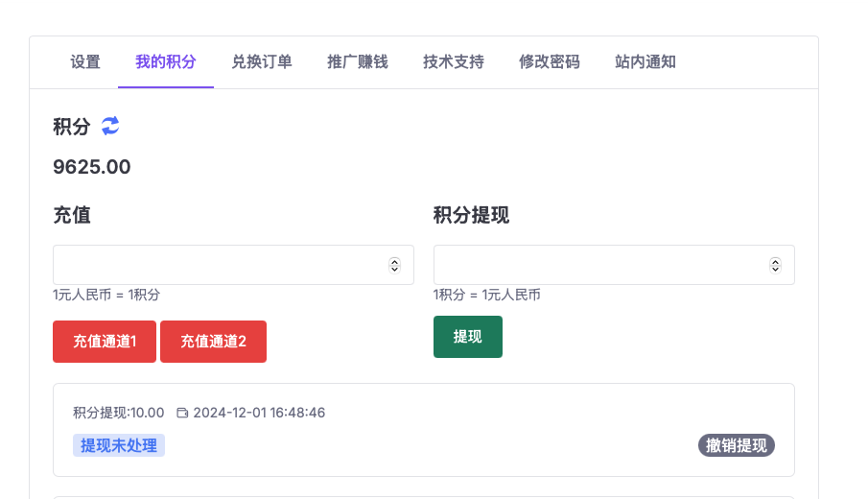868x499 pixels.
Task: Switch to the 我的积分 tab
Action: (166, 62)
